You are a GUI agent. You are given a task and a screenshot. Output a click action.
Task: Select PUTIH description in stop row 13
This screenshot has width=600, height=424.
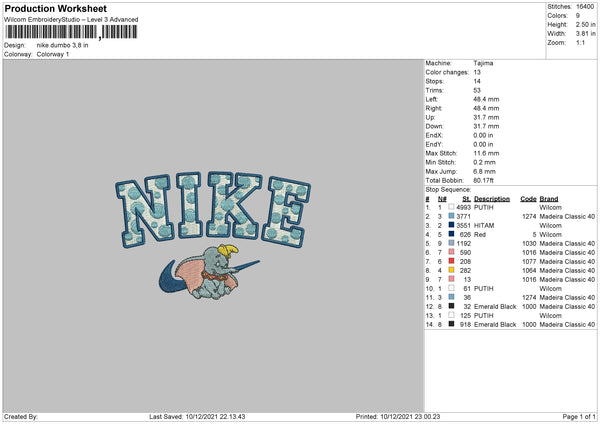[484, 316]
